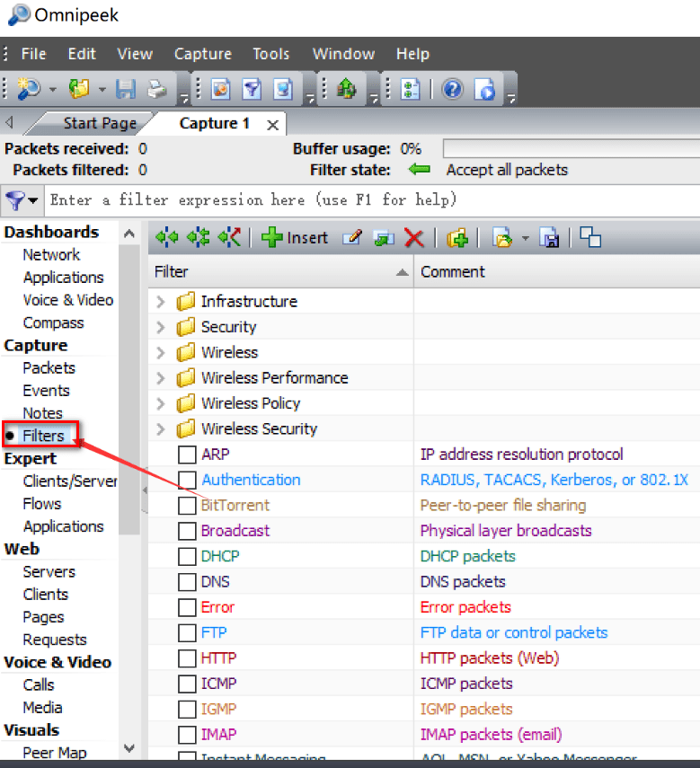Enable the DNS filter checkbox

pos(187,582)
